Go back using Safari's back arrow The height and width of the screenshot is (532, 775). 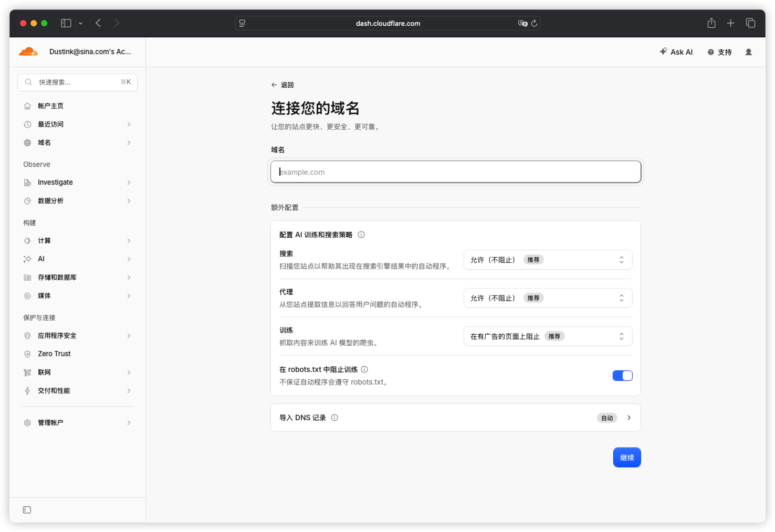click(98, 23)
